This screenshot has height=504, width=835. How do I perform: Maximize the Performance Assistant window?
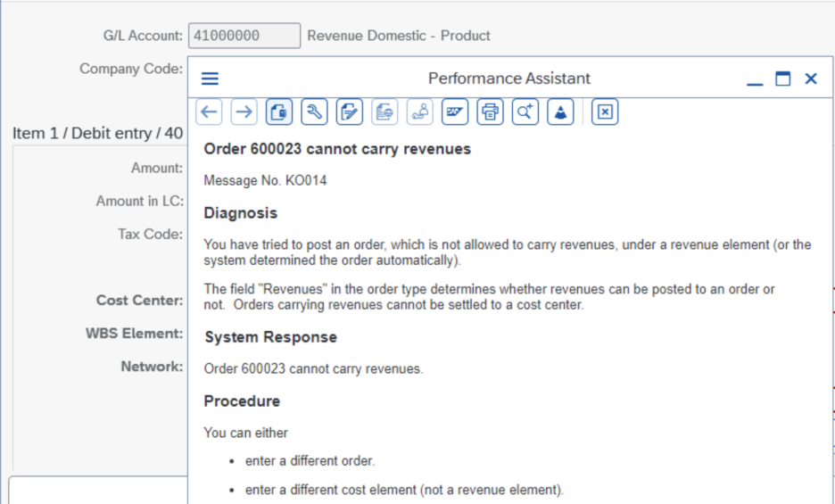click(783, 78)
